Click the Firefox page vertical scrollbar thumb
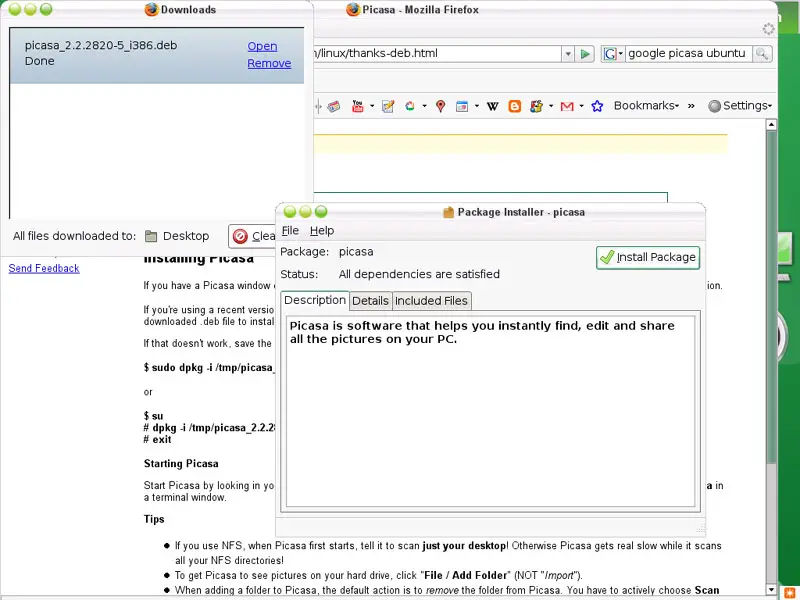 tap(771, 296)
